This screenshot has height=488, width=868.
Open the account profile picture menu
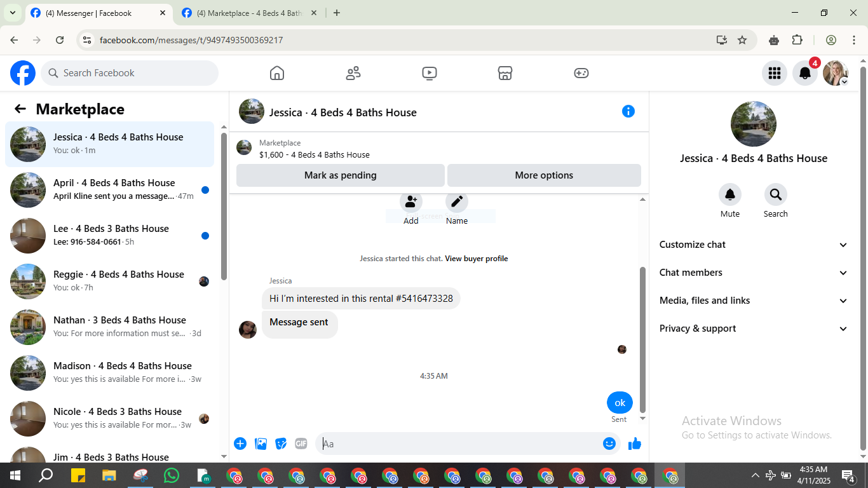point(836,73)
